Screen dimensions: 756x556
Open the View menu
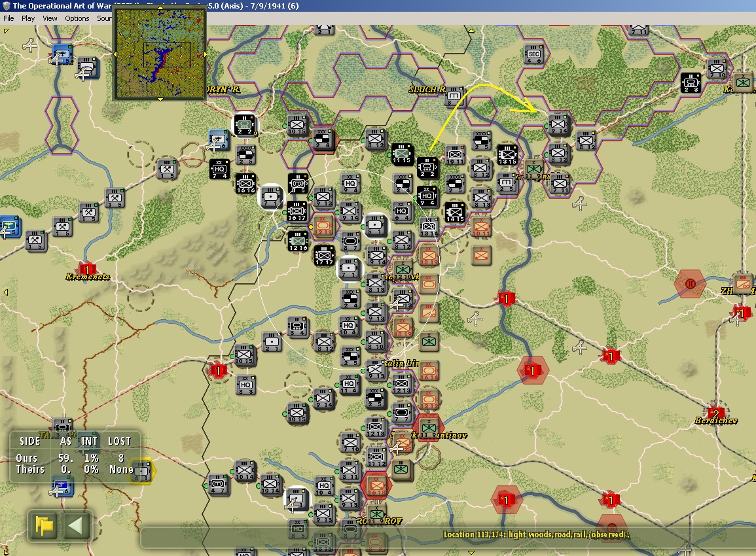coord(50,18)
